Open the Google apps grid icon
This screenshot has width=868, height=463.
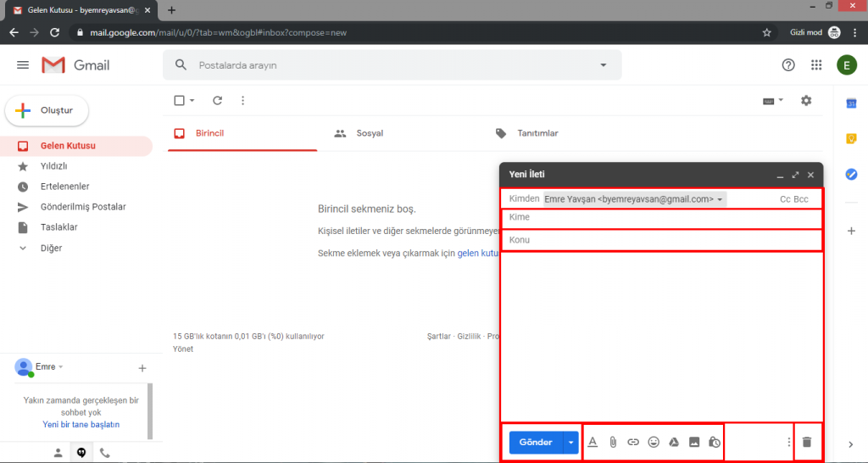816,65
